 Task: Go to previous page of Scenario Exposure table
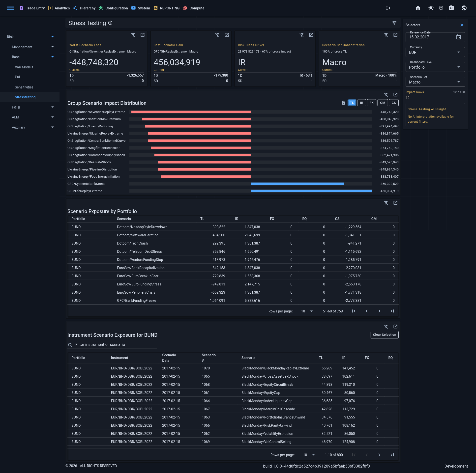tap(367, 311)
